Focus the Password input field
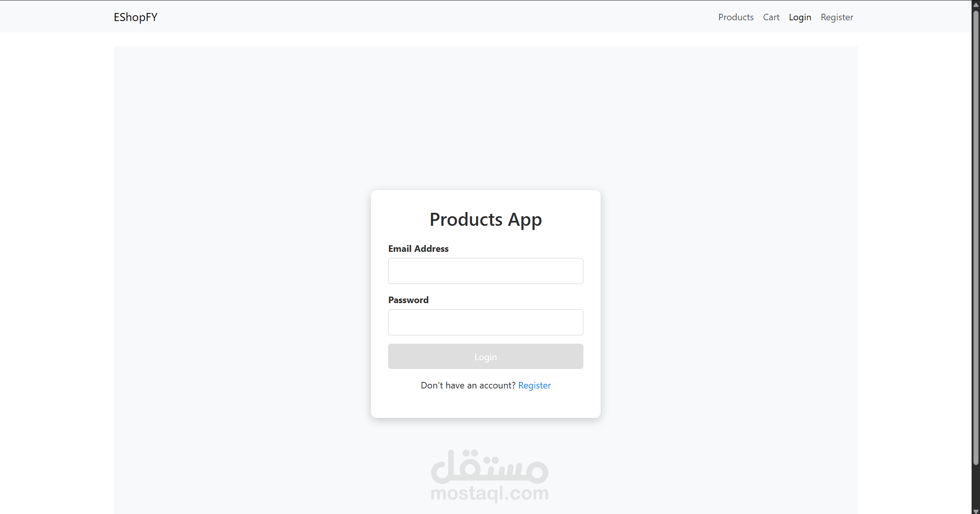 (x=485, y=322)
